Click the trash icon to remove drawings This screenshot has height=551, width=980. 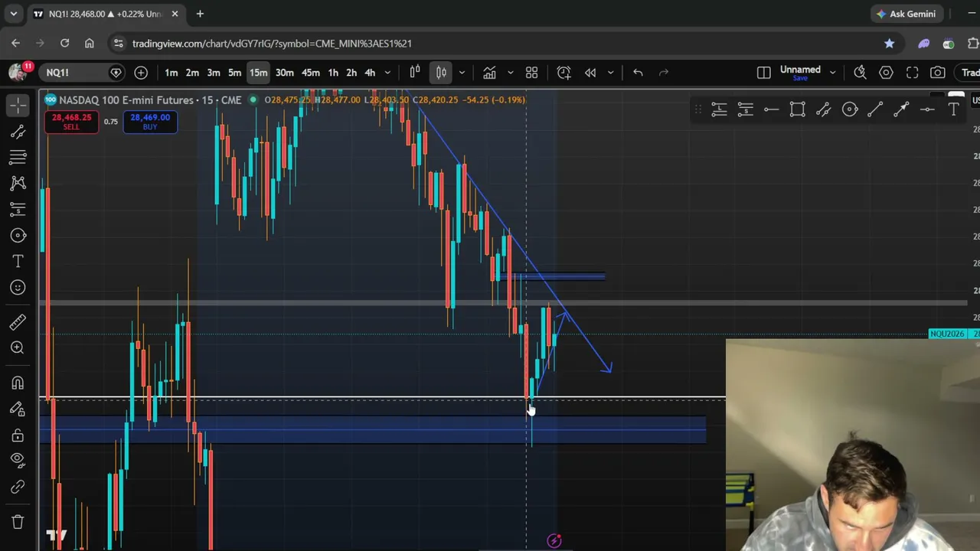pyautogui.click(x=18, y=522)
